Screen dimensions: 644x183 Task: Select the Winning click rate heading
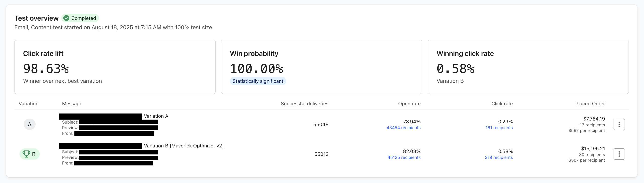(465, 54)
